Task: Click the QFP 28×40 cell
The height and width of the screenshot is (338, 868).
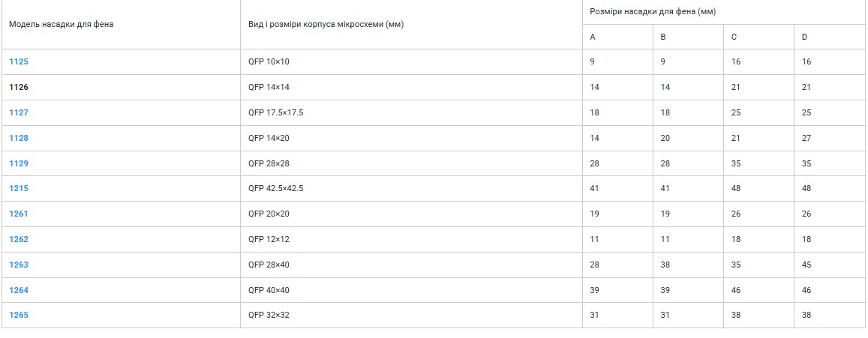Action: coord(269,265)
